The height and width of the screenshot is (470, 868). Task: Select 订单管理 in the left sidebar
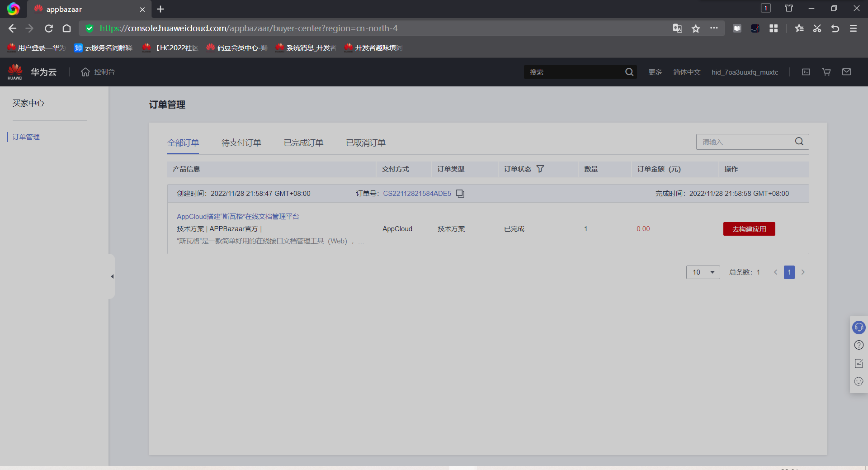[x=26, y=137]
